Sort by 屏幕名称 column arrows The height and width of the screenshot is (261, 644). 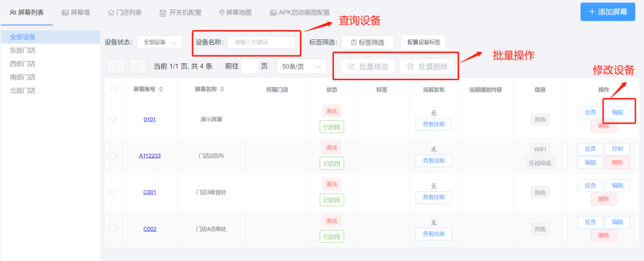[x=222, y=90]
